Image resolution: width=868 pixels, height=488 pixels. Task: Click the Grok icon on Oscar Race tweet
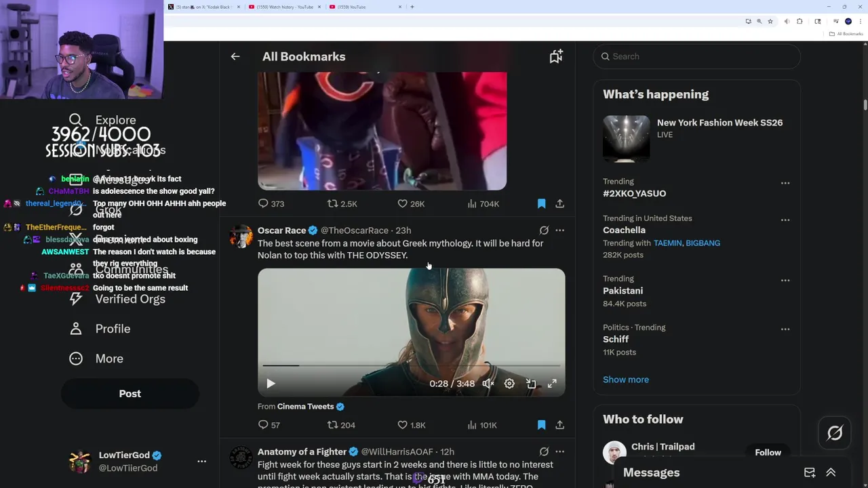point(544,230)
